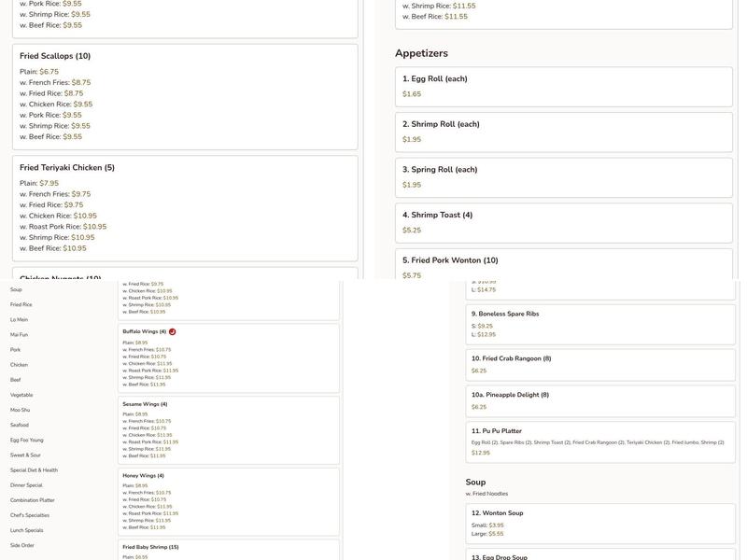Choose Special Diet & Health category
This screenshot has height=560, width=747.
(x=34, y=470)
